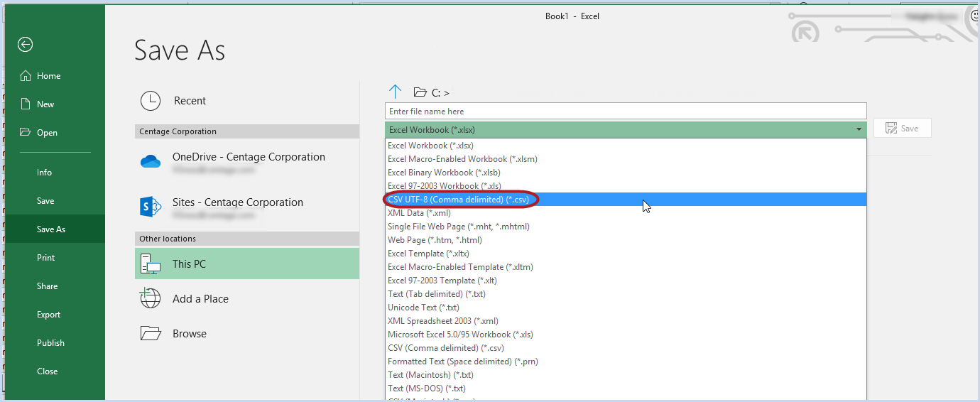This screenshot has width=980, height=402.
Task: Open the Info menu item
Action: pyautogui.click(x=45, y=173)
